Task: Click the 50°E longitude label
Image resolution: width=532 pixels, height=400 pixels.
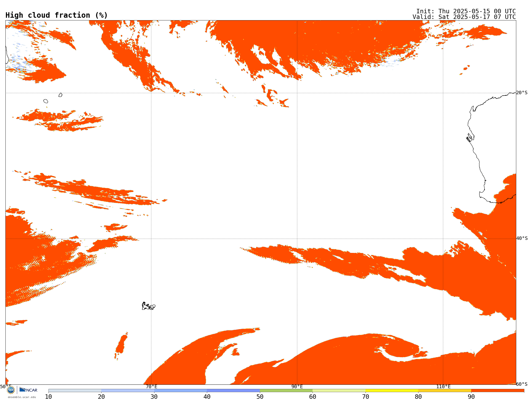Action: point(5,387)
